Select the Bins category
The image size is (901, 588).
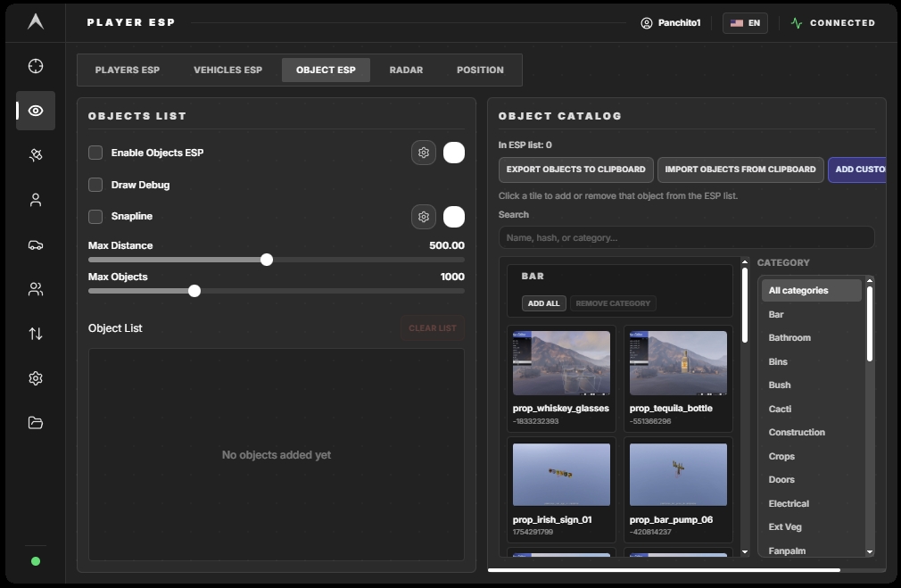coord(812,361)
